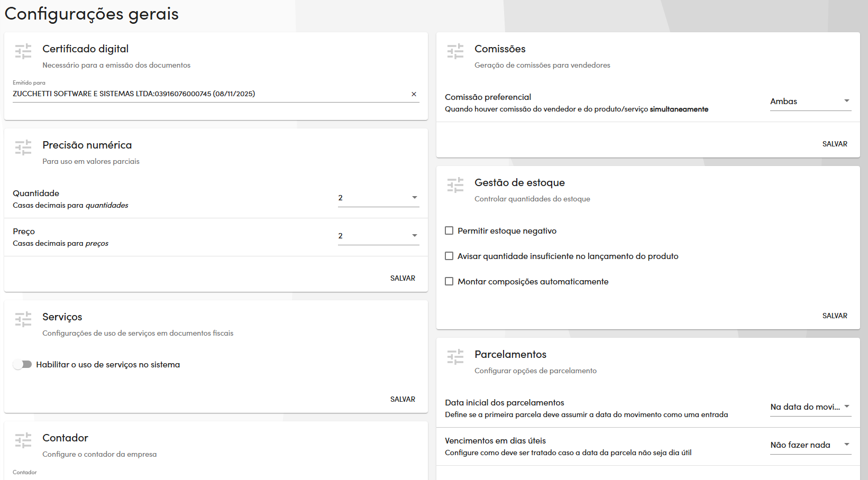Click the Parcelamentos settings icon

click(455, 357)
